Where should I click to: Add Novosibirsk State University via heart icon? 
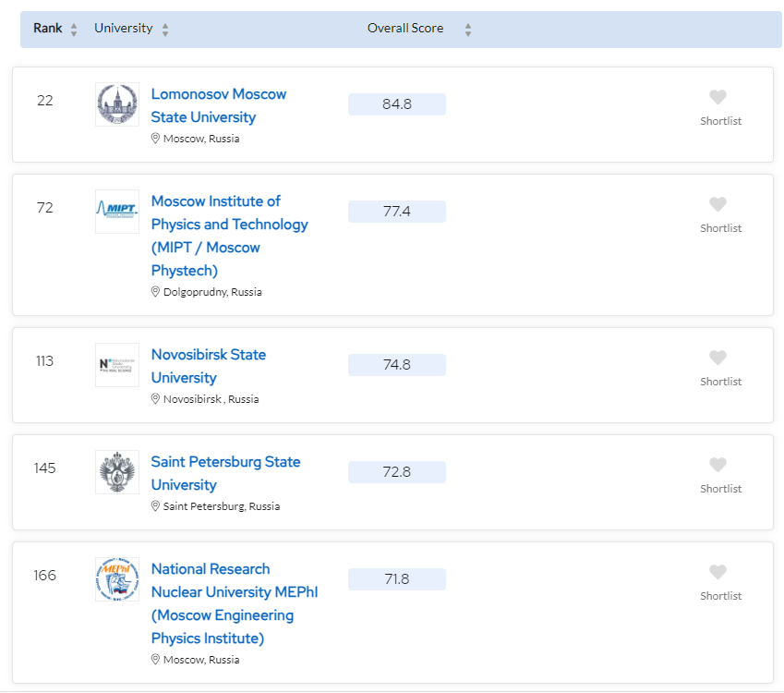(x=718, y=358)
